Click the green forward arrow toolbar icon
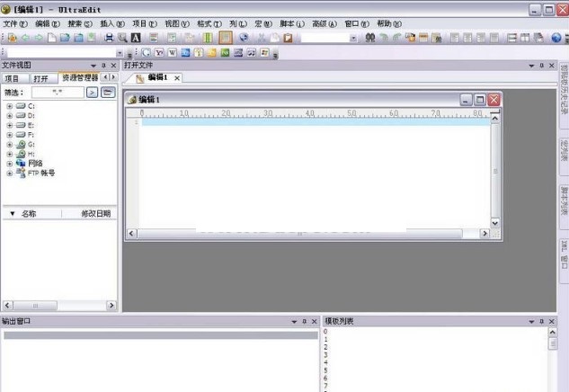569x392 pixels. 39,38
